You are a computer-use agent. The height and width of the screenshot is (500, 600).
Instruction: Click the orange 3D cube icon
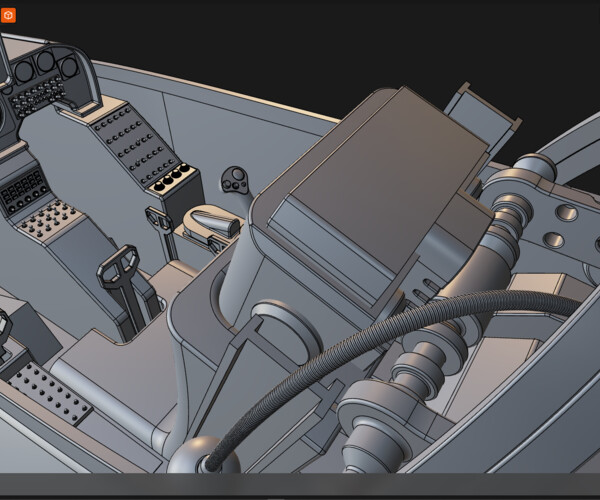click(x=8, y=16)
